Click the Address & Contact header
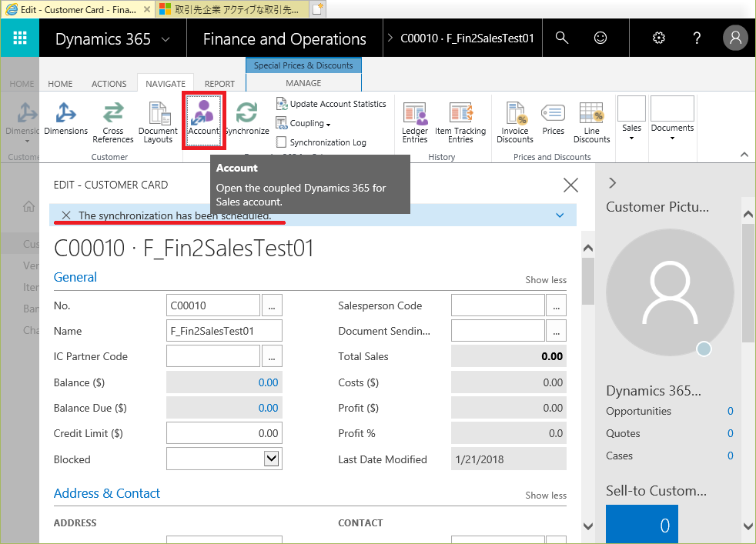 (x=106, y=493)
